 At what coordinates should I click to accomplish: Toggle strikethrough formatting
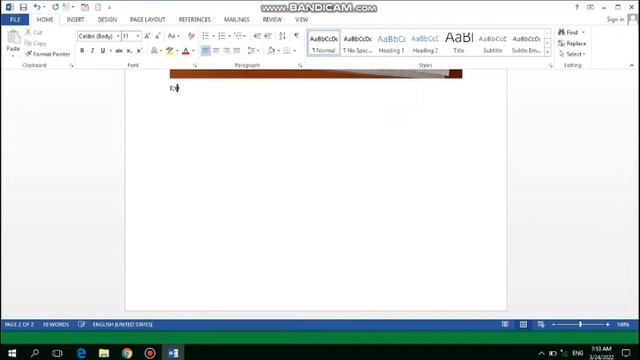click(x=119, y=51)
